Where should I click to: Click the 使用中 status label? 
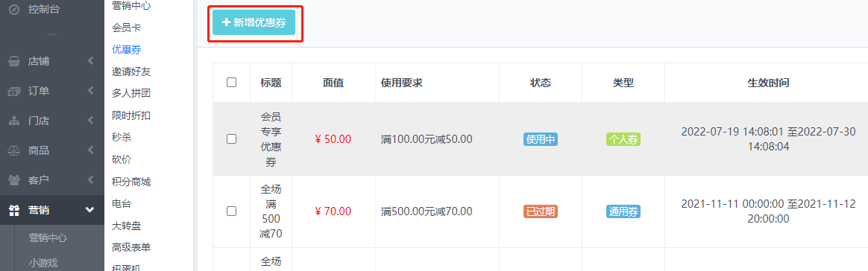coord(541,139)
